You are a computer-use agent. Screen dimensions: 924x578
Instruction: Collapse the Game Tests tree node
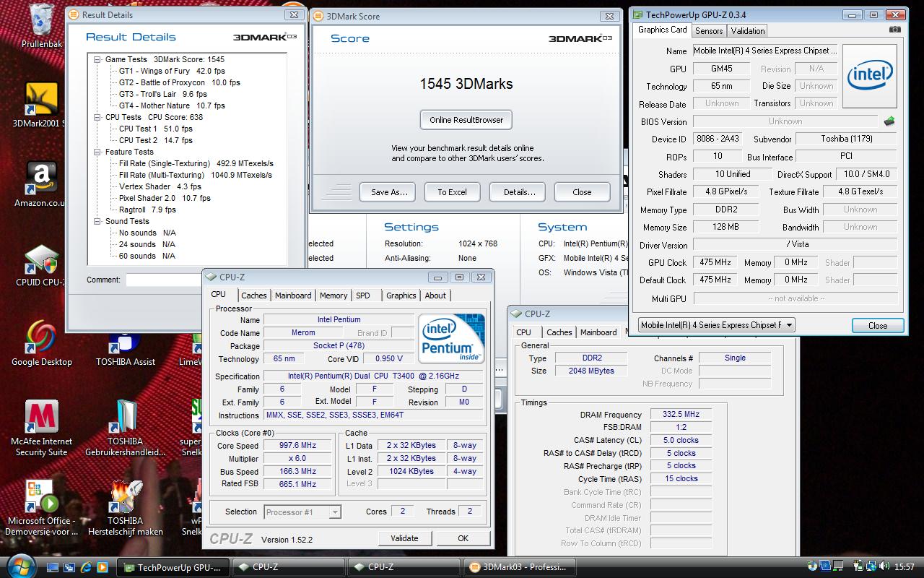(x=97, y=59)
